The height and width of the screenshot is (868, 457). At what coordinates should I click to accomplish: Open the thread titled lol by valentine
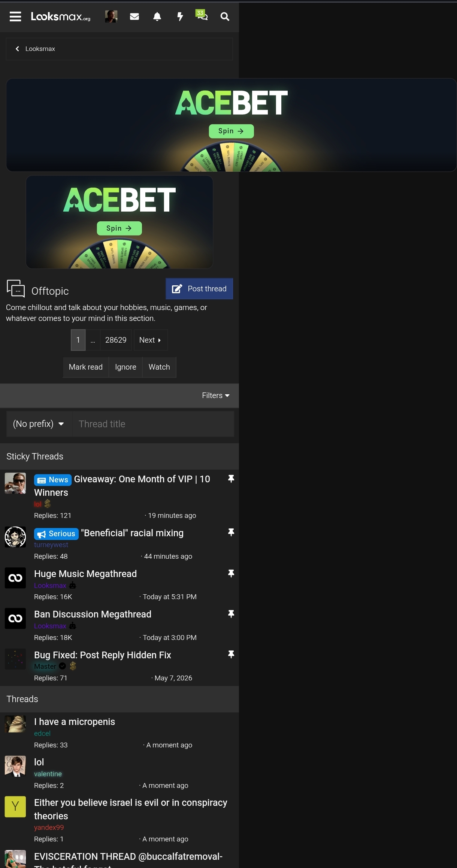coord(39,762)
